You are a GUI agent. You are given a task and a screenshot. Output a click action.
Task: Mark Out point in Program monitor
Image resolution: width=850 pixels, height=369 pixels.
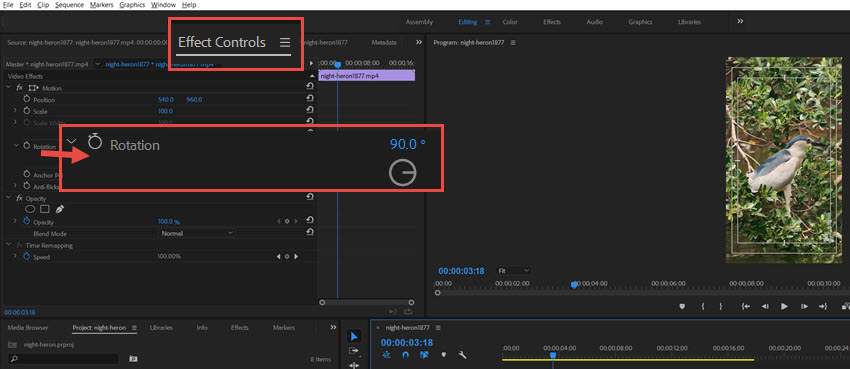720,307
